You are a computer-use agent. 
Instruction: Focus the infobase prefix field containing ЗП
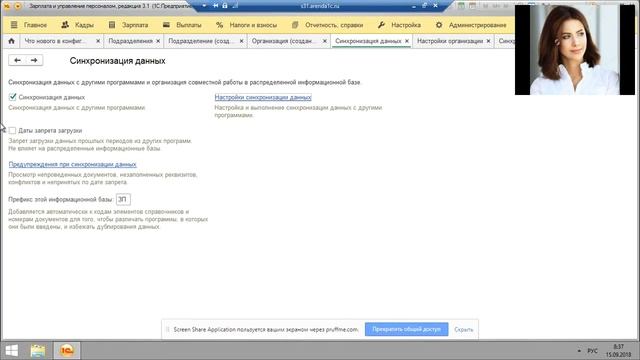point(123,199)
